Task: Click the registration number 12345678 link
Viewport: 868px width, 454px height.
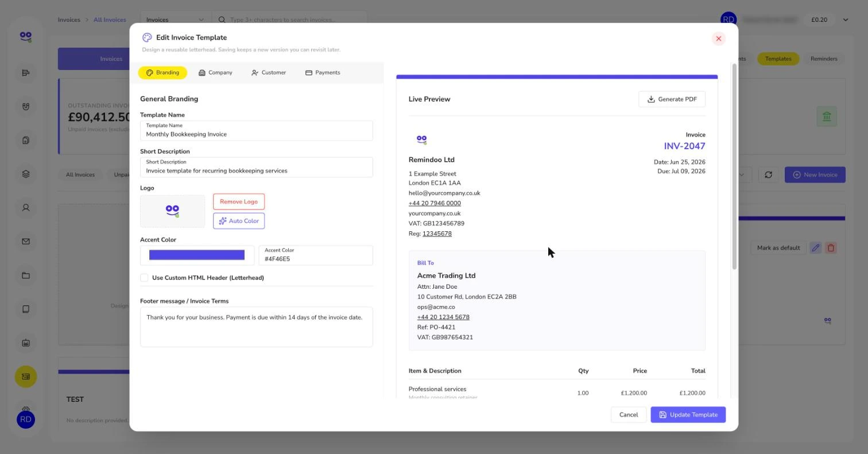Action: point(437,234)
